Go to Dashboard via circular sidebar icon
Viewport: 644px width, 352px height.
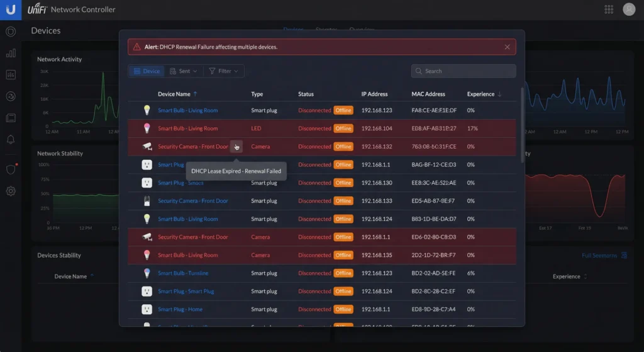11,31
